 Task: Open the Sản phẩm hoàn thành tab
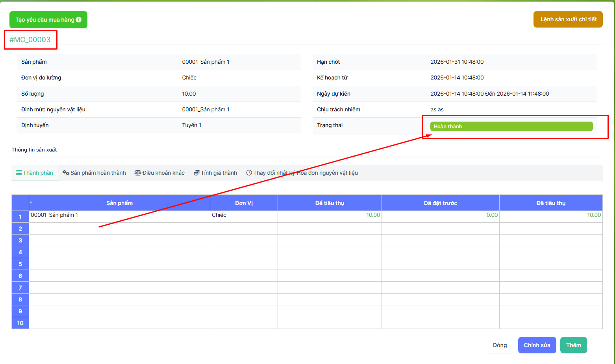tap(98, 173)
